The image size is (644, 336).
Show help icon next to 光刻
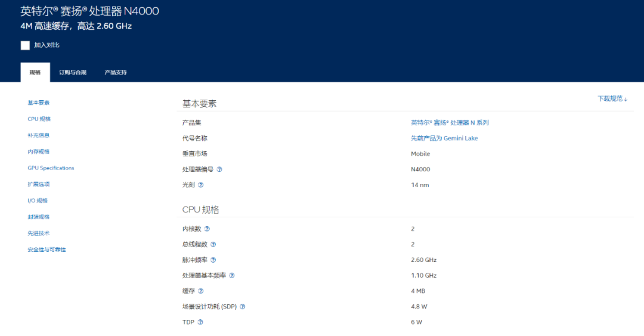201,185
